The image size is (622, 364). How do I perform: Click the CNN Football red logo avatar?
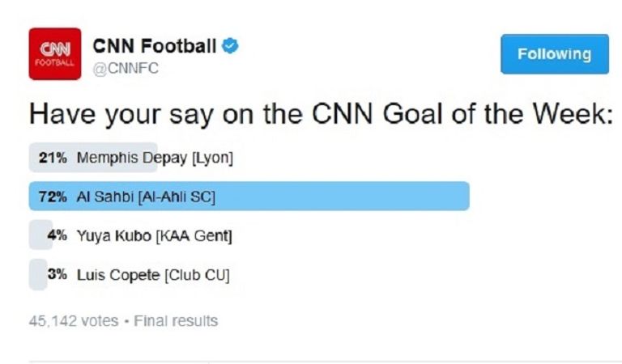pos(54,53)
